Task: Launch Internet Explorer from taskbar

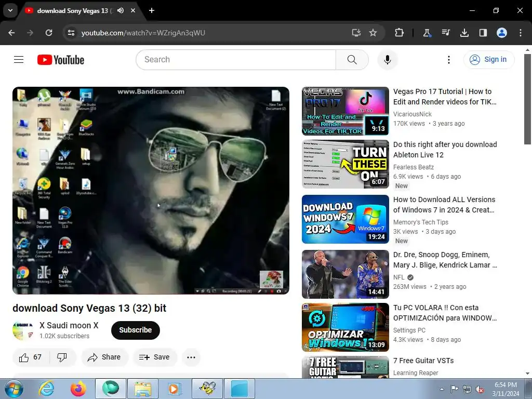Action: coord(46,389)
